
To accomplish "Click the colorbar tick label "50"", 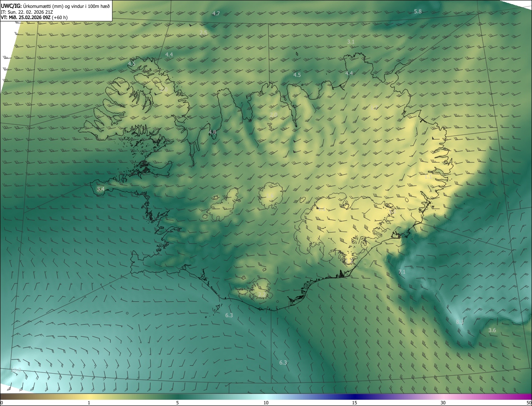I will pos(529,403).
